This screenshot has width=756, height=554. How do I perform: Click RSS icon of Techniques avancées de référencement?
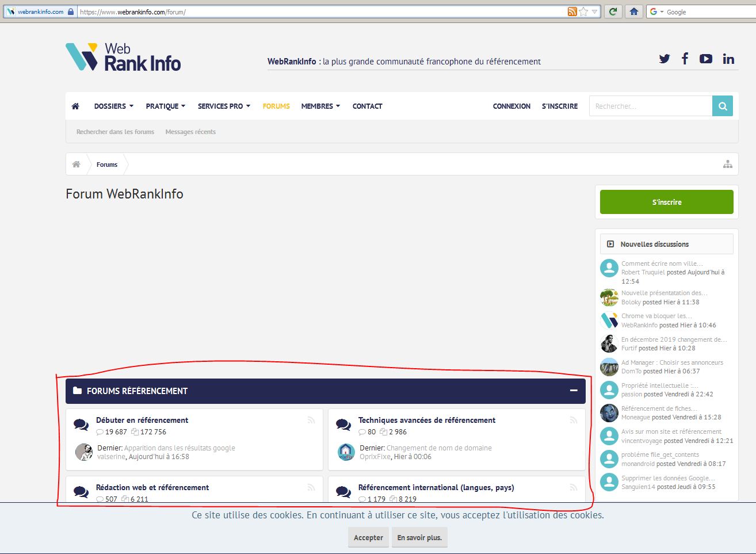[574, 420]
